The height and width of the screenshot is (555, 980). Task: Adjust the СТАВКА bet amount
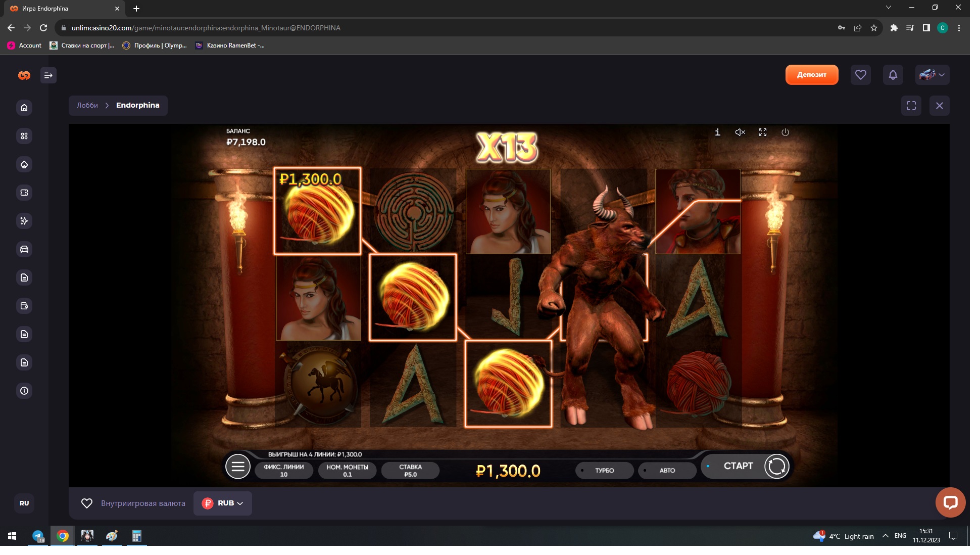coord(410,471)
